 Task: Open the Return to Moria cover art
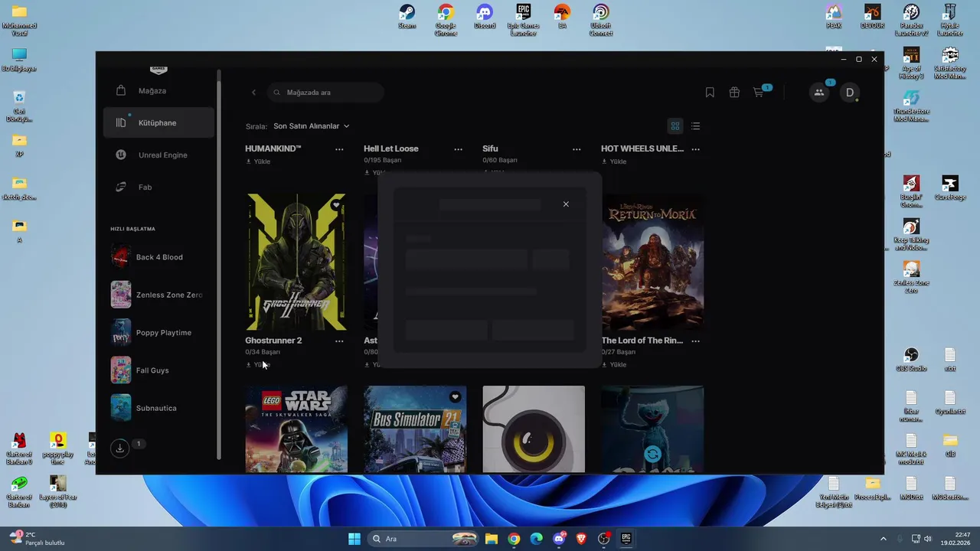[x=652, y=262]
